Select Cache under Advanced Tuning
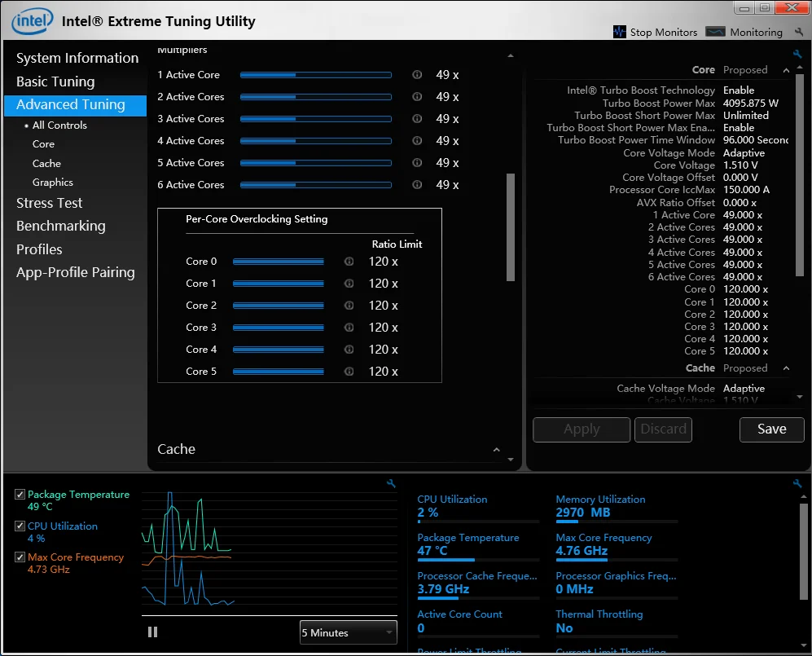Viewport: 812px width, 656px height. (46, 163)
